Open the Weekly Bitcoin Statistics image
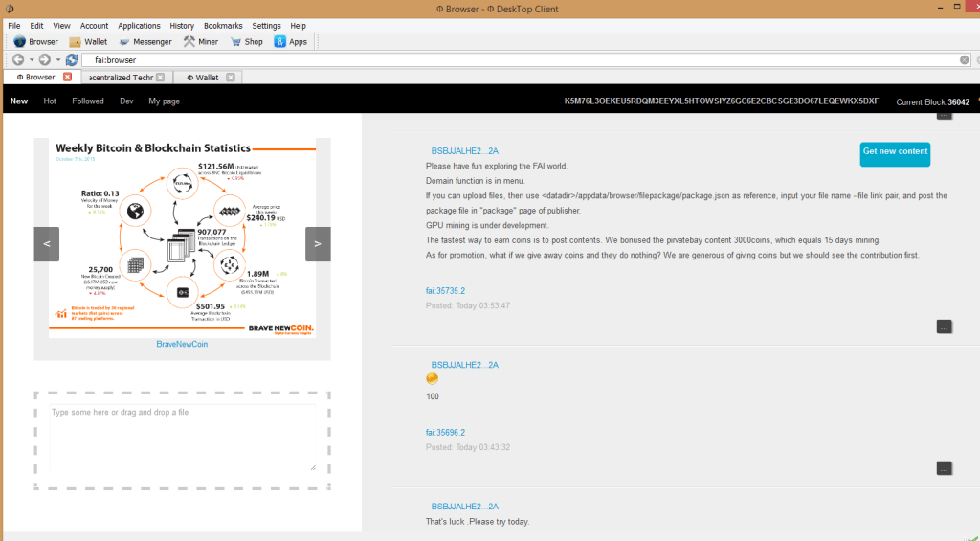This screenshot has width=980, height=541. coord(183,238)
